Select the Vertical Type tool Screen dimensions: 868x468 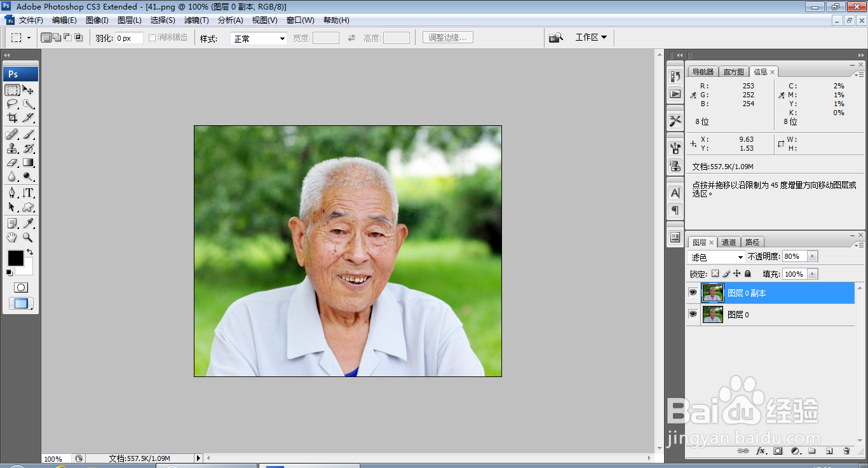(x=29, y=193)
